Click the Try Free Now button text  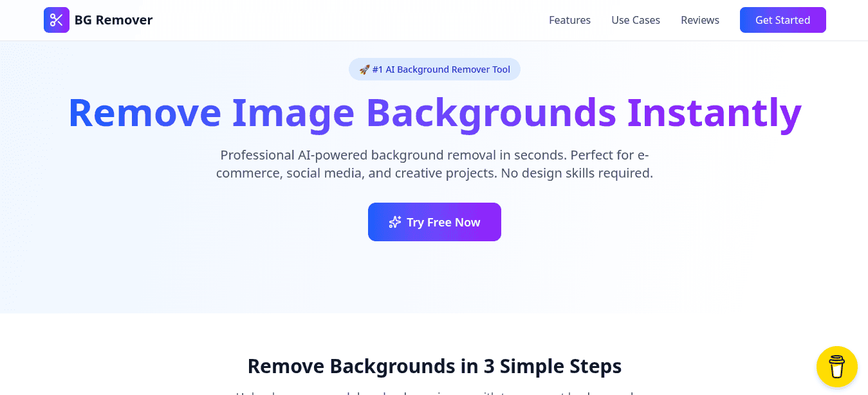(x=443, y=222)
